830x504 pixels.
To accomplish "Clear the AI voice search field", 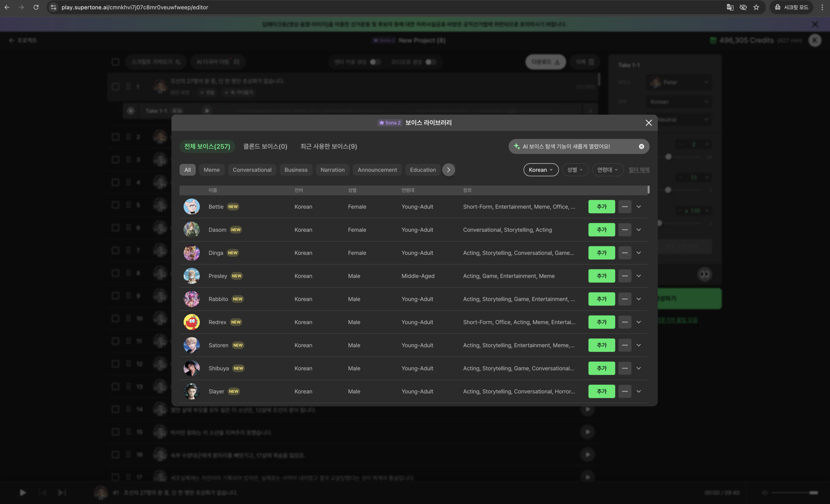I will (x=641, y=147).
